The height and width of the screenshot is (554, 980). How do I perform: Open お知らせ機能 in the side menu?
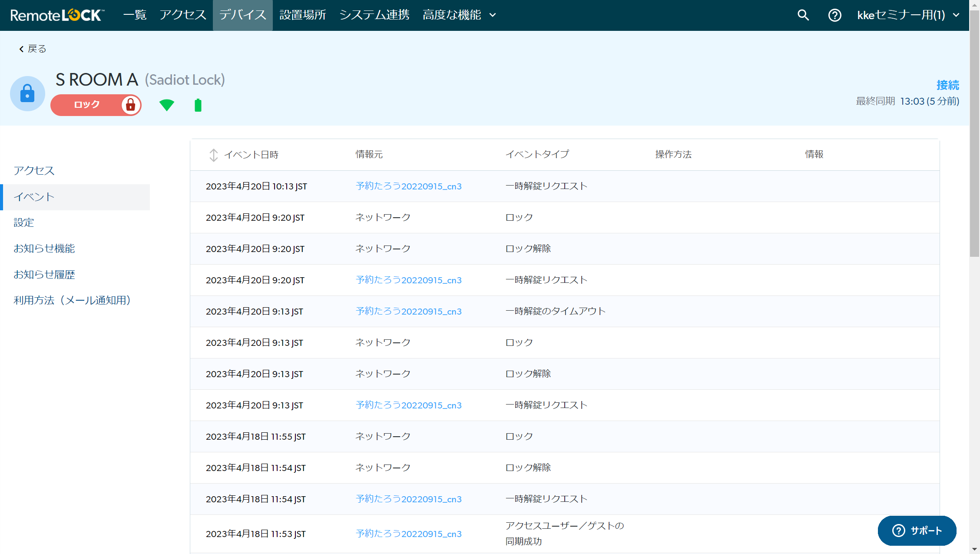click(44, 249)
